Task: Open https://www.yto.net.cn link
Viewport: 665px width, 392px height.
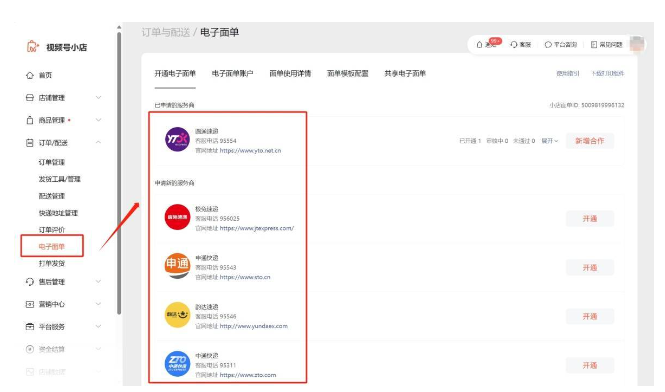Action: pos(250,151)
